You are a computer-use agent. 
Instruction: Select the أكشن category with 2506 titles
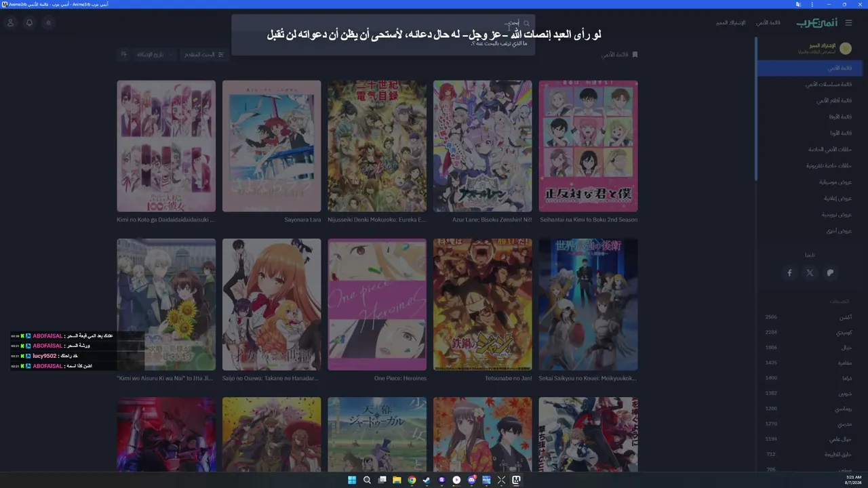click(x=808, y=317)
